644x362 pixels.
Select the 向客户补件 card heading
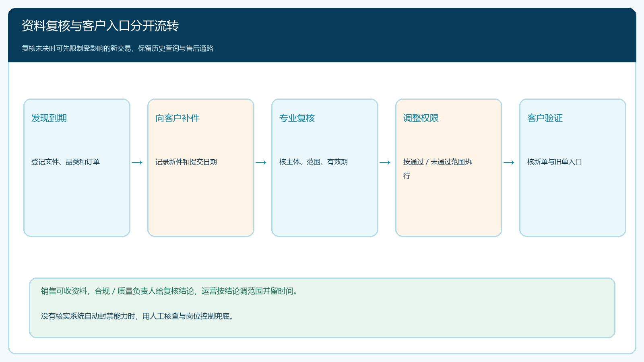pos(178,118)
